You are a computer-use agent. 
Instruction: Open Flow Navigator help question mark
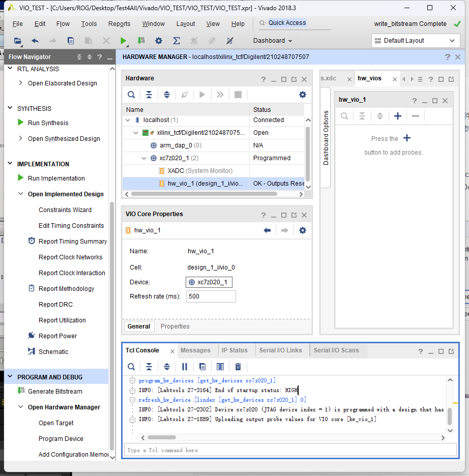click(x=100, y=57)
